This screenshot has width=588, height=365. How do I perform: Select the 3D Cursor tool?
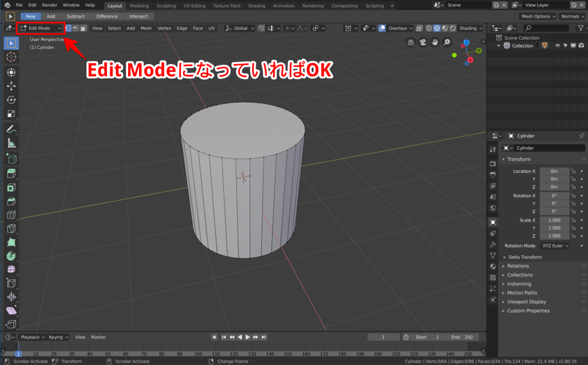(11, 57)
